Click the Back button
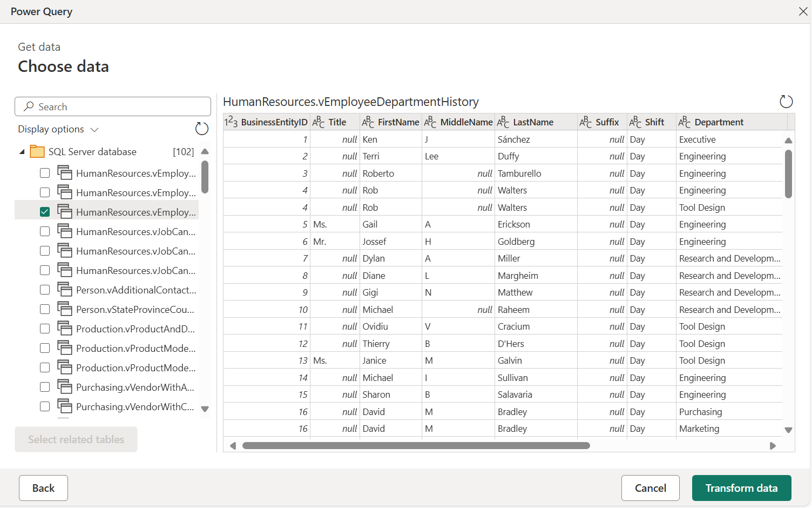The height and width of the screenshot is (508, 812). pos(43,487)
